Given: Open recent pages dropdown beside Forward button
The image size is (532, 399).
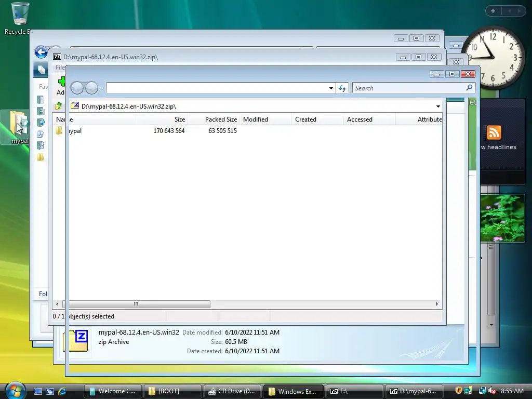Looking at the screenshot, I should 102,88.
